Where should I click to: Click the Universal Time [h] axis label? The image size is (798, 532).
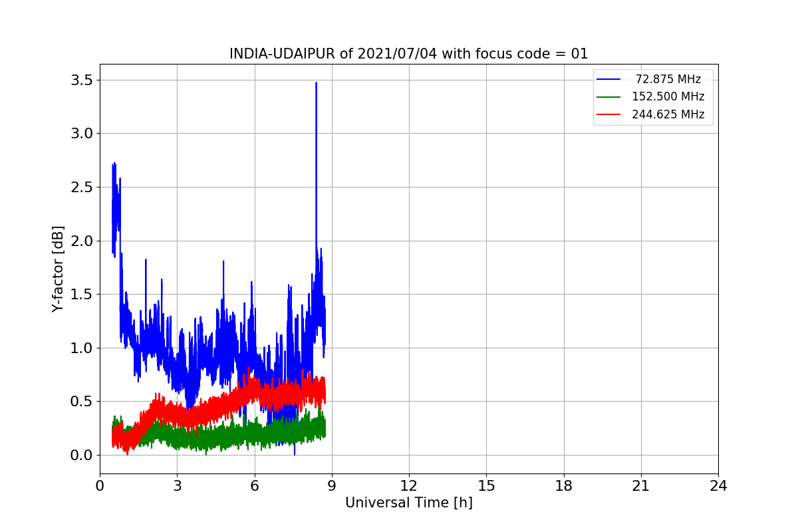click(x=409, y=503)
